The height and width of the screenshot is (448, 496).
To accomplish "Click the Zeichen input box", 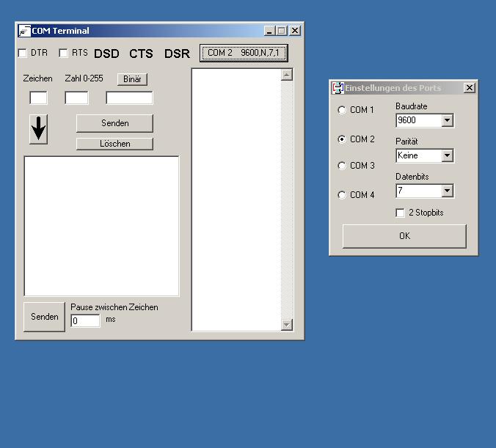I will 39,98.
